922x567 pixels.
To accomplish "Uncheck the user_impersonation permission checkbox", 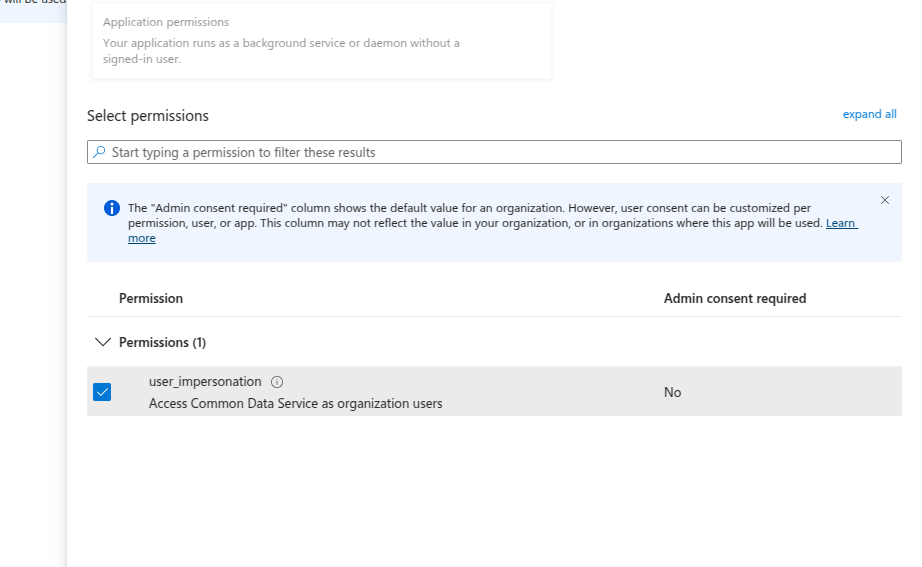I will 102,392.
